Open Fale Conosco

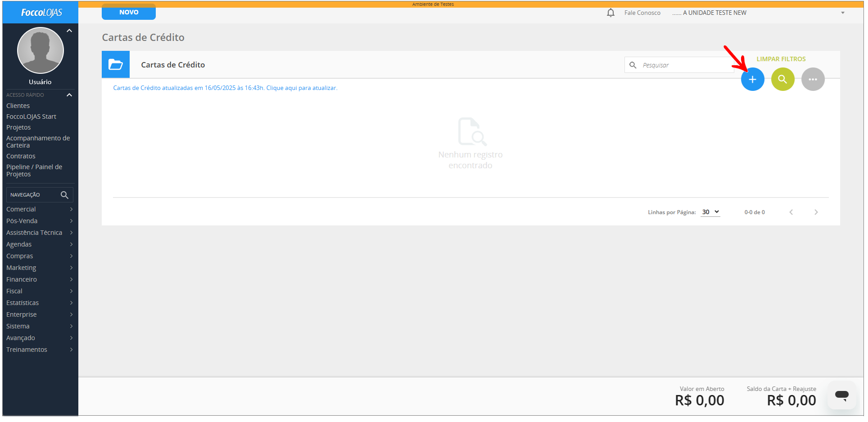coord(642,13)
